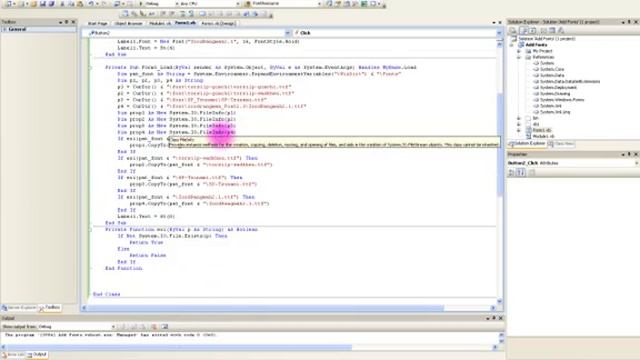This screenshot has height=360, width=640.
Task: Click the Undo icon in the toolbar
Action: click(91, 4)
